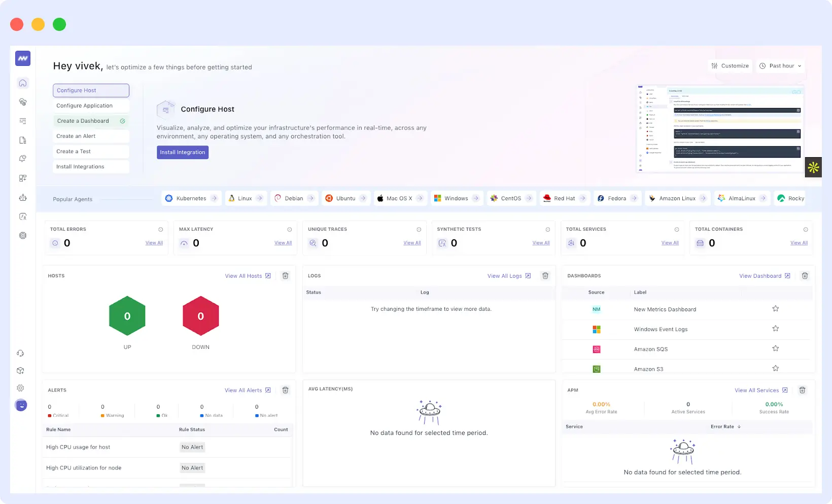
Task: Click the yellow asterisk floating icon
Action: tap(813, 167)
